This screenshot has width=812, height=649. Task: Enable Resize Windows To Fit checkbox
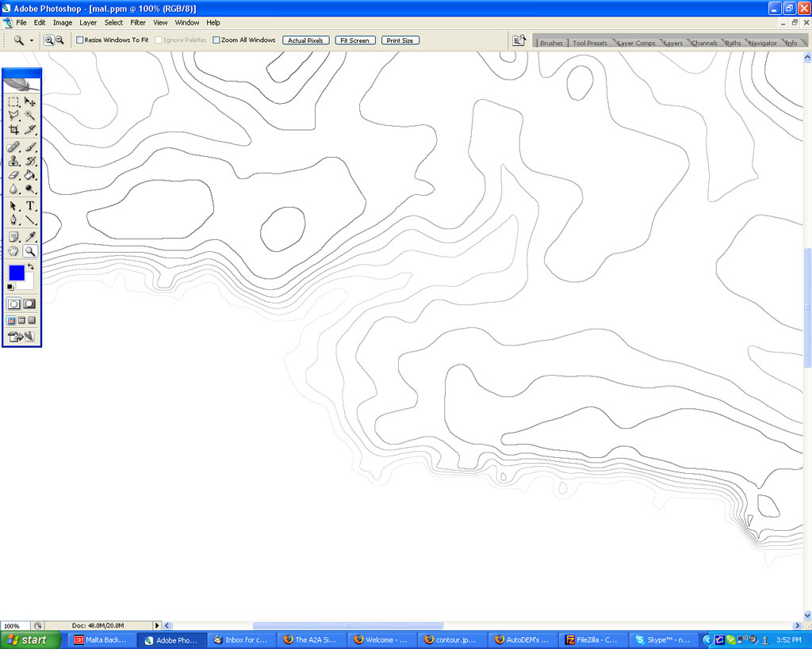coord(80,40)
